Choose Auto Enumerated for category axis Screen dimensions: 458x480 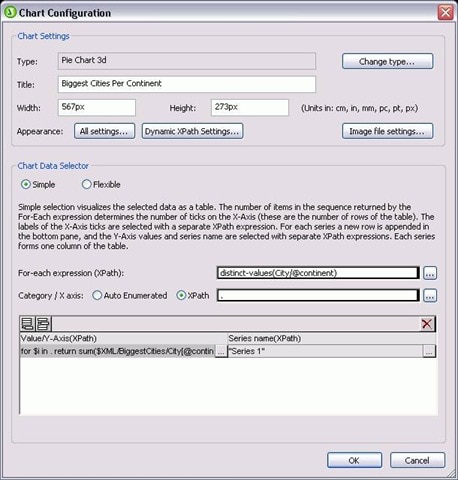pyautogui.click(x=97, y=295)
